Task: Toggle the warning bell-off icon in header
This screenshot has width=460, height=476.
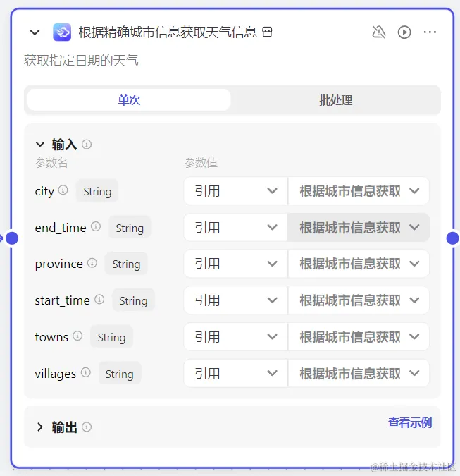Action: click(379, 32)
